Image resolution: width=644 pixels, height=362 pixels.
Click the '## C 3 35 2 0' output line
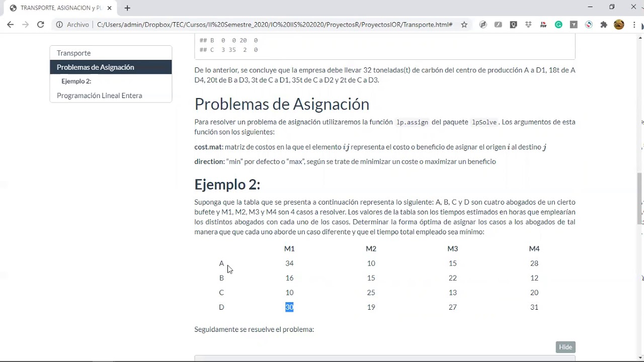[x=229, y=50]
